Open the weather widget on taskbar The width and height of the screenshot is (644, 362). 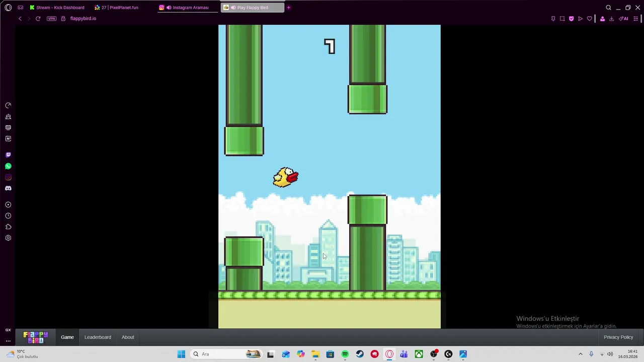point(23,354)
